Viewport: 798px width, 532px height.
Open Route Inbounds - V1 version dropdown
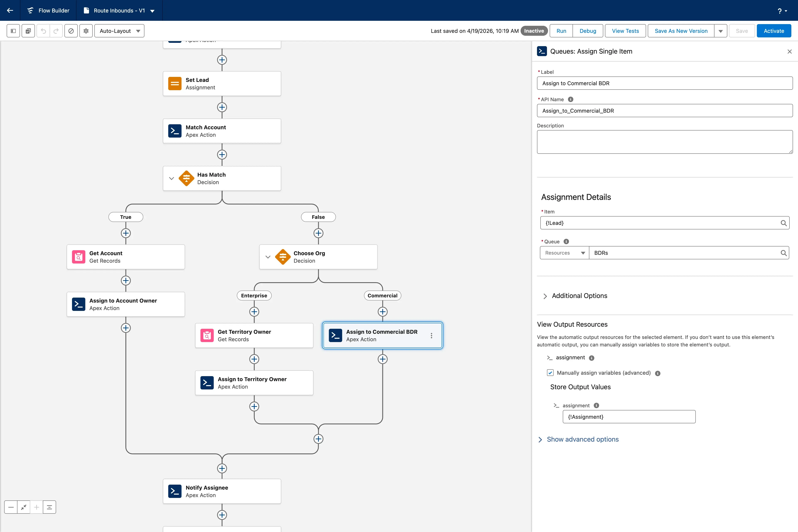(x=153, y=11)
